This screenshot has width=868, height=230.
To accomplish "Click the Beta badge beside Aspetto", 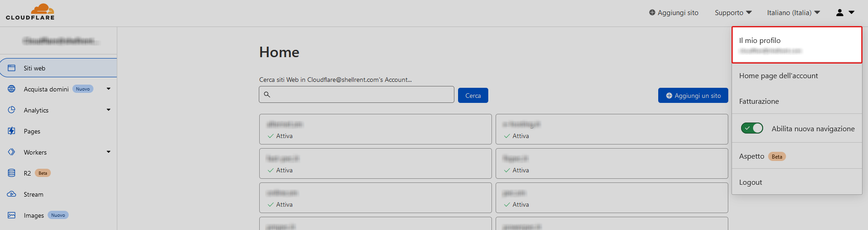I will [x=777, y=156].
